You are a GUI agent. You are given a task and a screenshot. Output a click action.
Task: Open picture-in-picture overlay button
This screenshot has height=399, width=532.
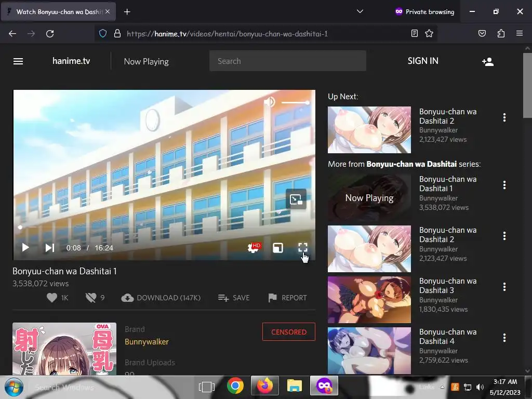pos(296,199)
